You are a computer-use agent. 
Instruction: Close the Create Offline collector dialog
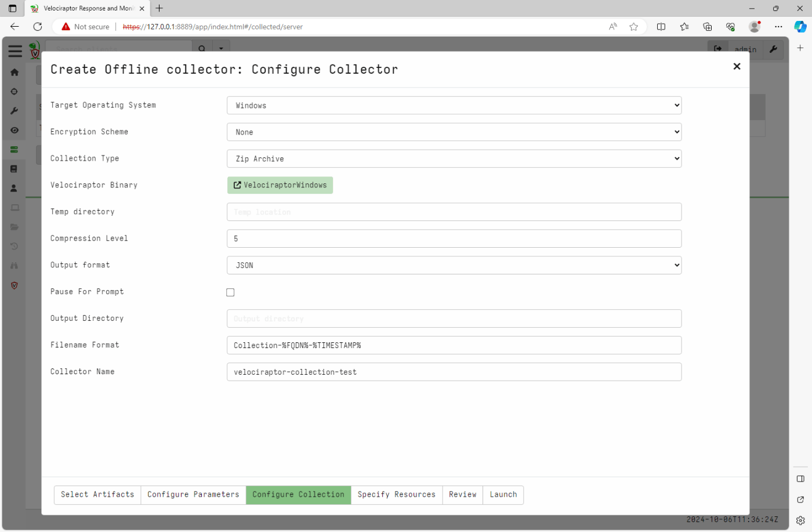point(737,66)
